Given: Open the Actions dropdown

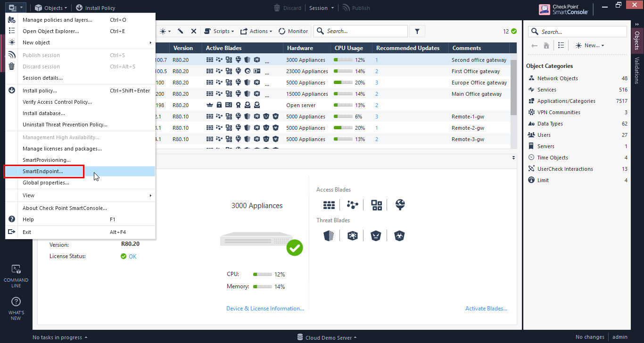Looking at the screenshot, I should [256, 31].
